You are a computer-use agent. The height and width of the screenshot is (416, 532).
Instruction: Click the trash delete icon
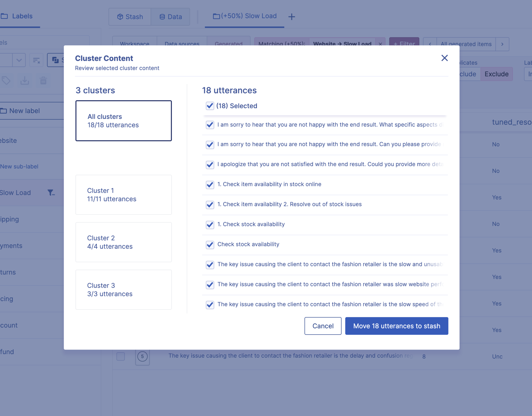(43, 80)
